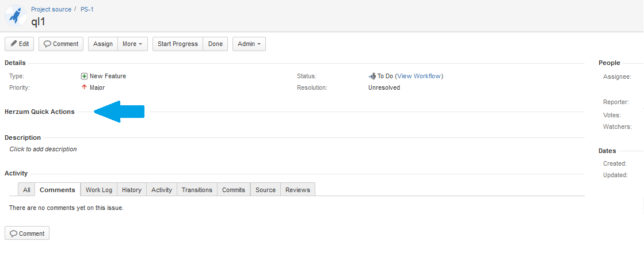Click the Assign button
The width and height of the screenshot is (644, 260).
coord(103,44)
